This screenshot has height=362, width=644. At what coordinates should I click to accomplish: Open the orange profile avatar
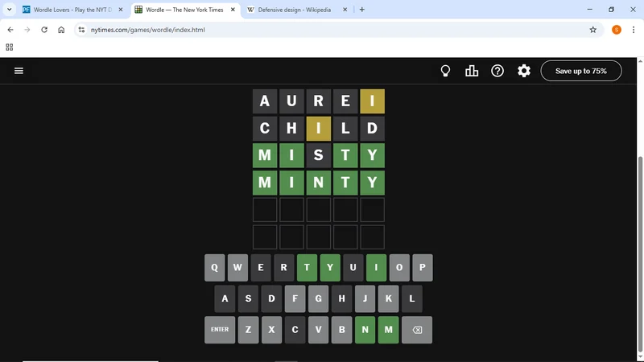pyautogui.click(x=617, y=30)
